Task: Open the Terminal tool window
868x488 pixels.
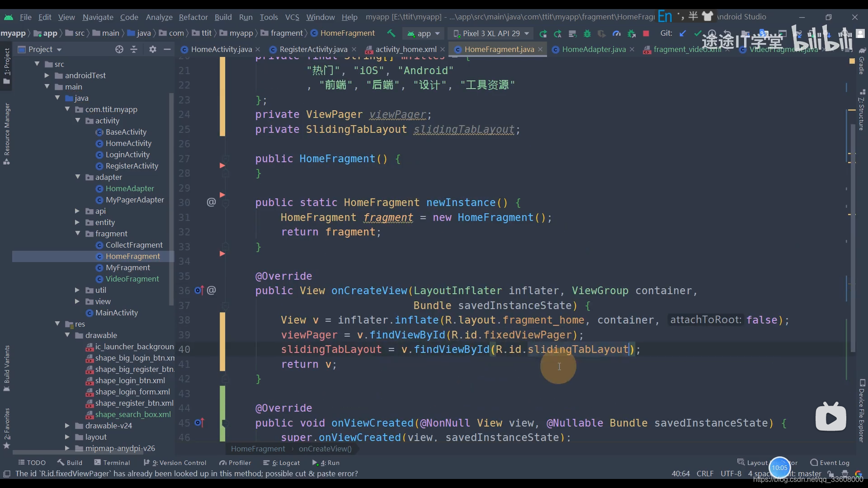Action: point(112,463)
